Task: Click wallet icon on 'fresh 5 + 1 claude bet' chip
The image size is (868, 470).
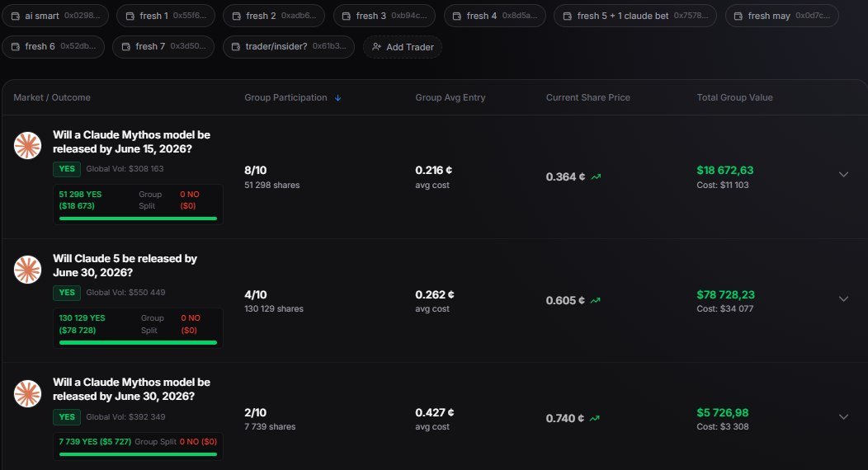Action: pos(568,16)
